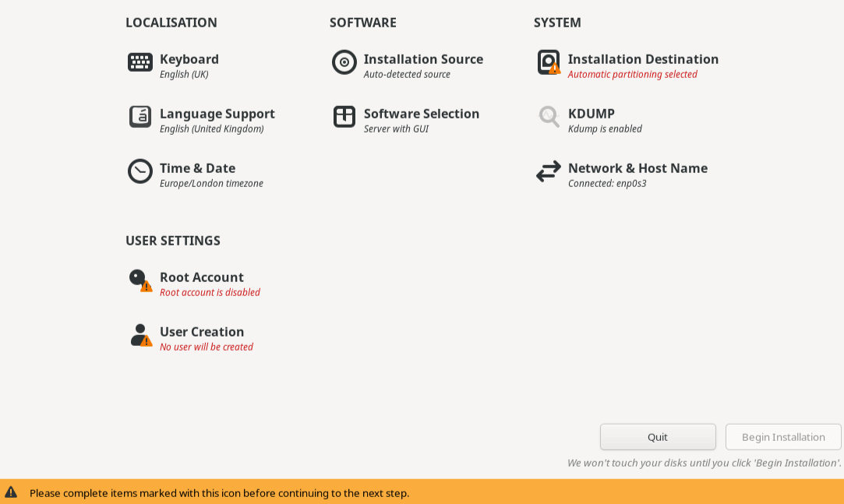Click 'No user will be created' text
The image size is (844, 504).
click(207, 347)
